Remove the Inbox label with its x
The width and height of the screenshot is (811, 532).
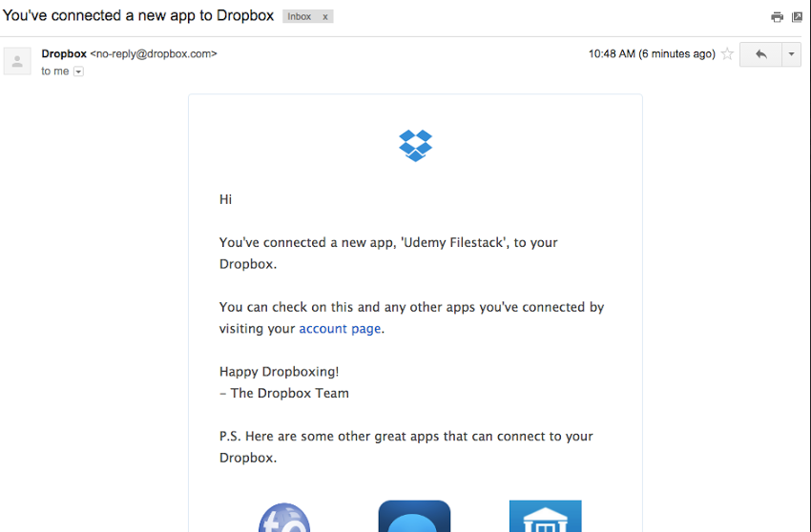click(325, 16)
